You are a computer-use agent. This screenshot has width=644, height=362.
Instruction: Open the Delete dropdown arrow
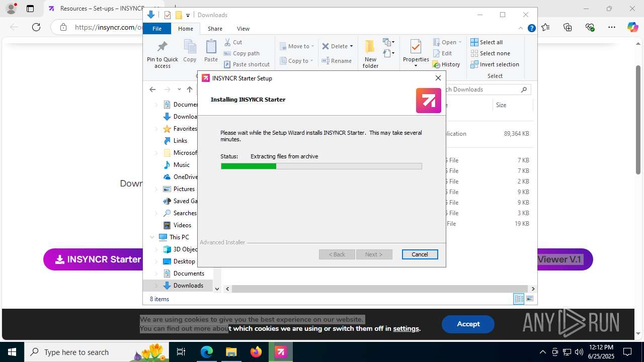(351, 46)
